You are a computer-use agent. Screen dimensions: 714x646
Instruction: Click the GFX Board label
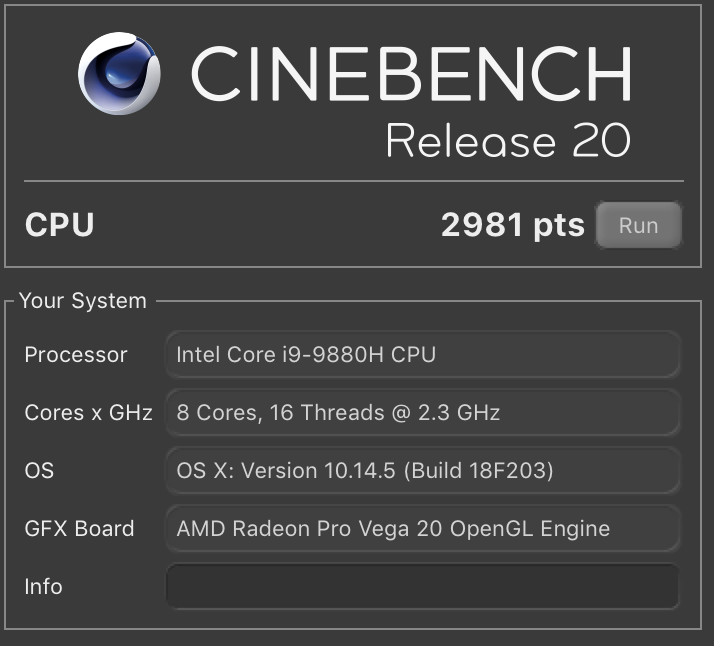pos(79,529)
